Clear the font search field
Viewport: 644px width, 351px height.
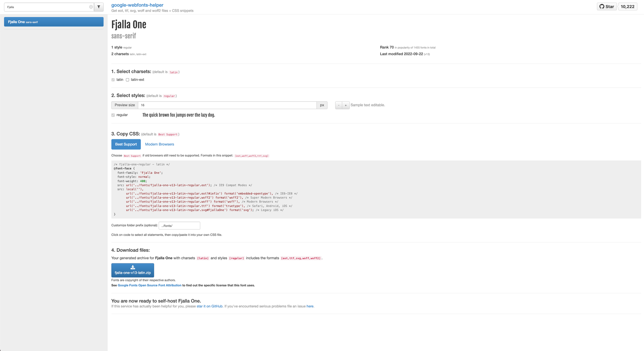(x=91, y=7)
